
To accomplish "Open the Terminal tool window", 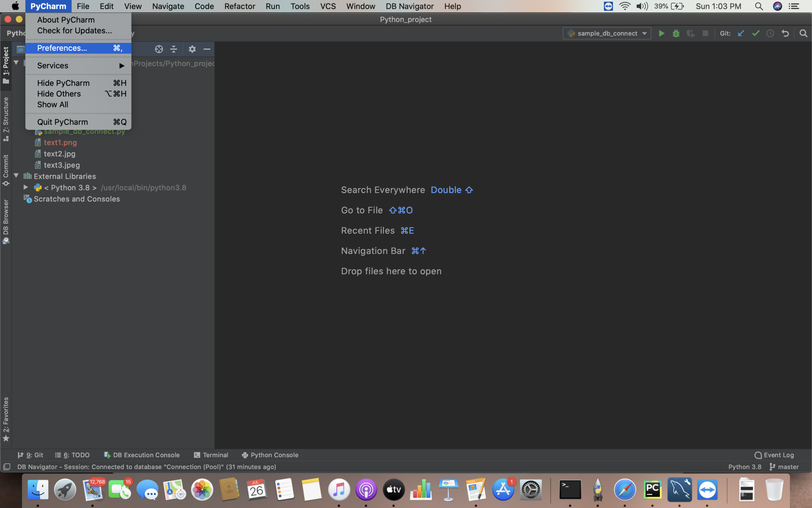I will click(x=211, y=455).
